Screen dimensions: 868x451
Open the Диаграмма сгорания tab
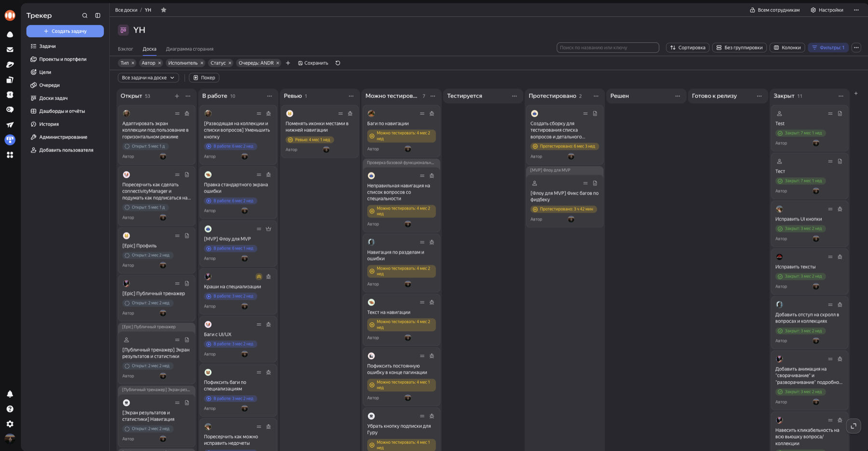190,49
